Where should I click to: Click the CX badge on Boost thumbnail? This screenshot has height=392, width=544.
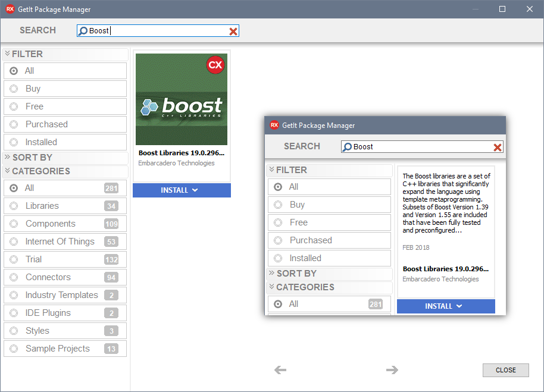click(215, 65)
